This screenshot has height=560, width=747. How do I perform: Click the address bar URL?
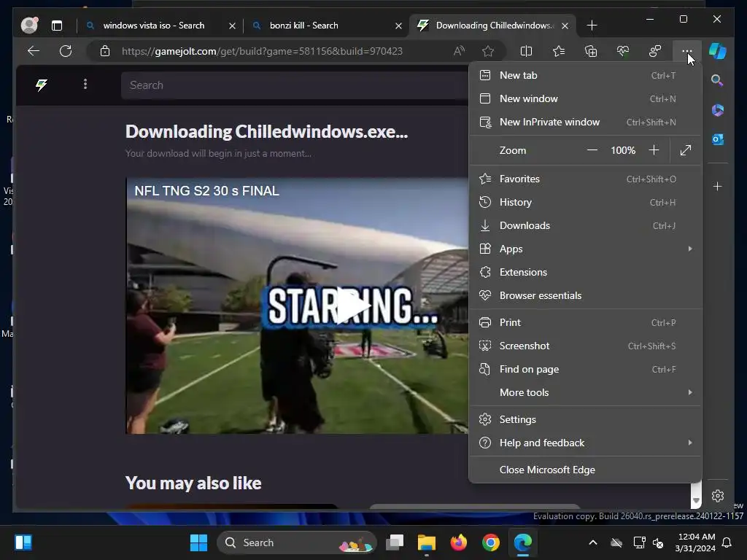click(x=262, y=51)
